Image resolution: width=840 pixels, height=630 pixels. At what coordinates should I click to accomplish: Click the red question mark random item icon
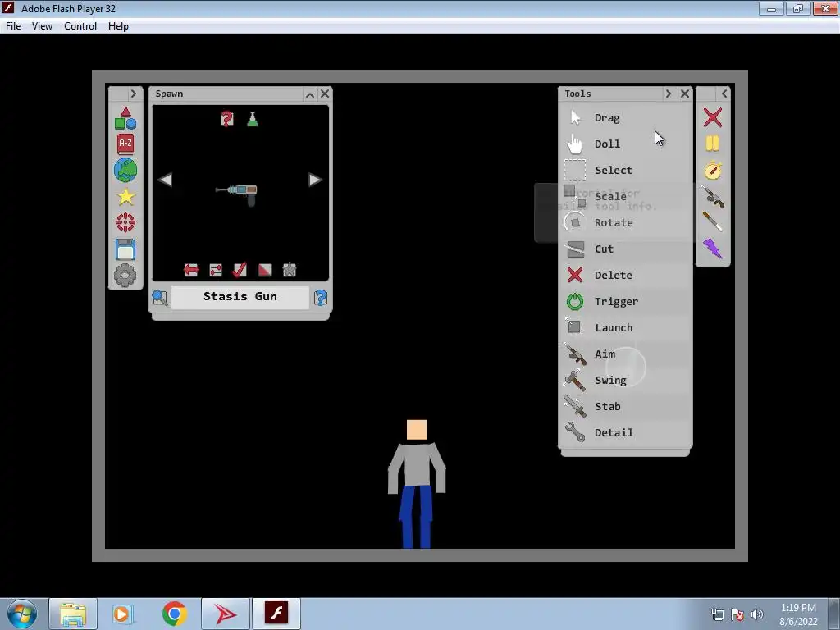pos(227,118)
